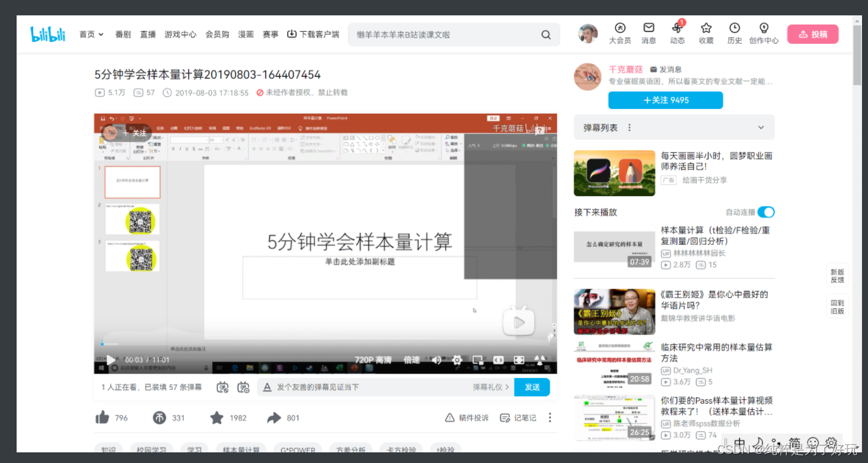The width and height of the screenshot is (868, 463).
Task: Open 弹幕礼仪 etiquette link
Action: [491, 387]
